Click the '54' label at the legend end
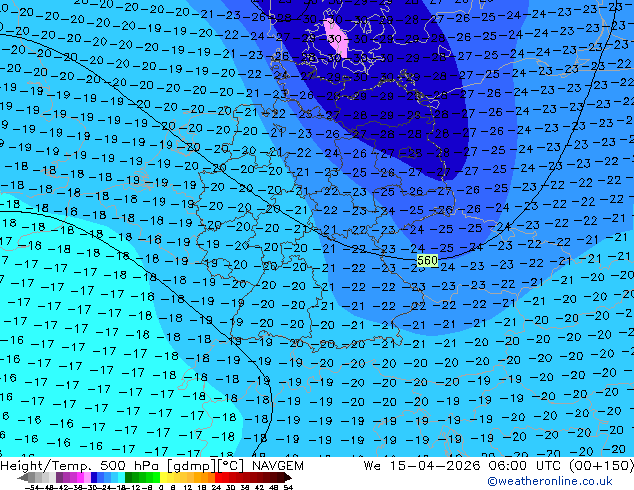 point(288,487)
